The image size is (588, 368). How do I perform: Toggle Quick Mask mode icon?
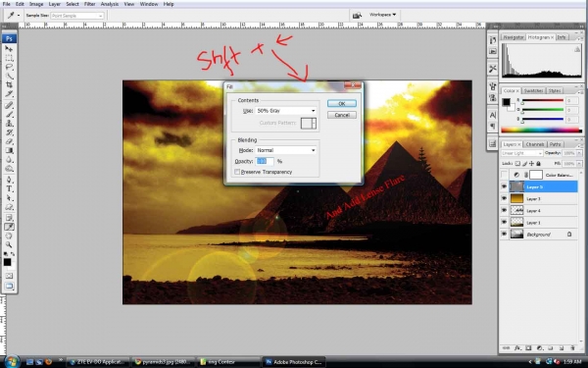tap(9, 276)
